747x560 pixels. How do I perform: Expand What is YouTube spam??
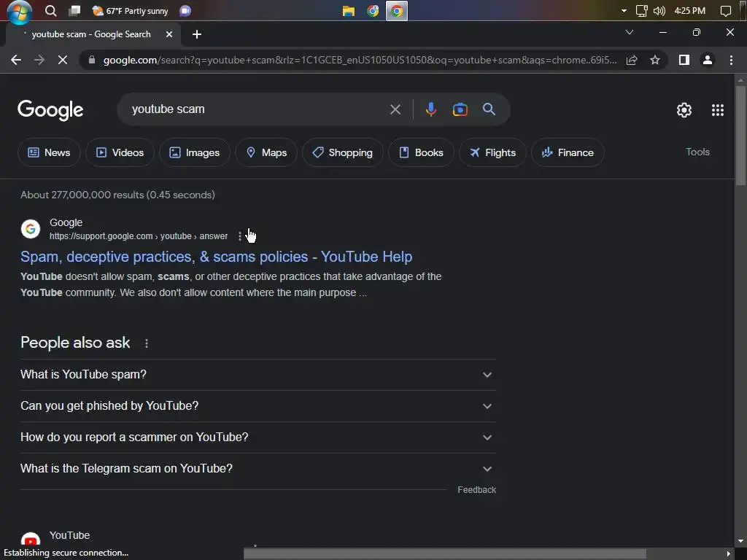[x=258, y=375]
